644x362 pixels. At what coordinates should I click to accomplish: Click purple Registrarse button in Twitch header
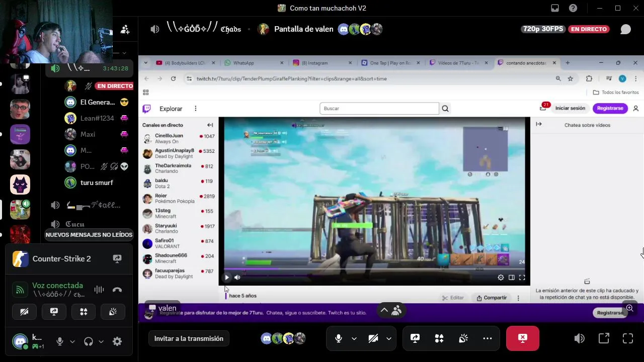click(x=610, y=108)
